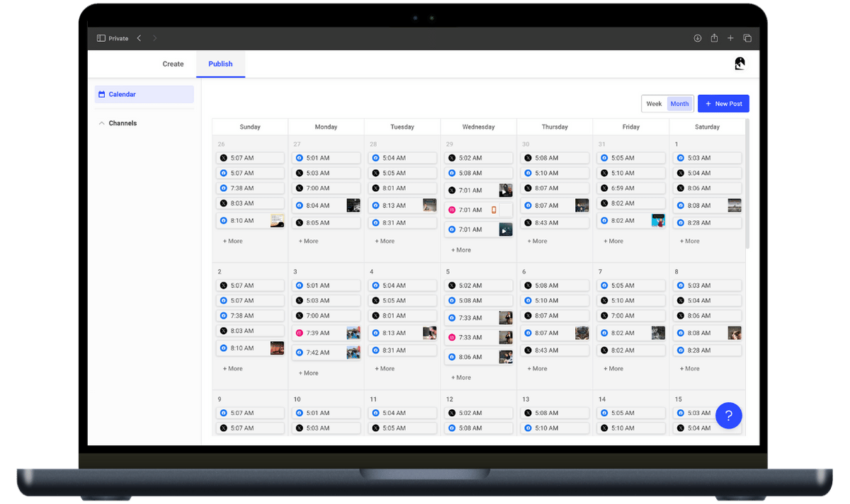
Task: Click the browser share icon
Action: (714, 38)
